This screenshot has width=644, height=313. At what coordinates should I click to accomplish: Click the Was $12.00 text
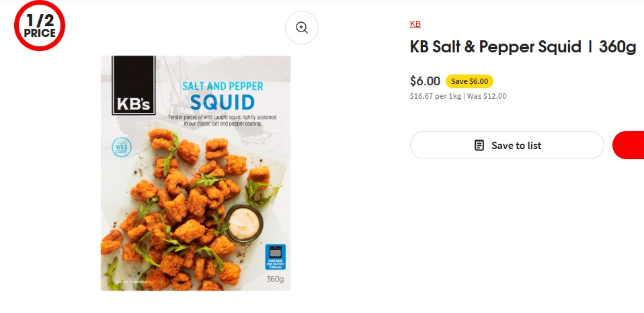[x=487, y=96]
